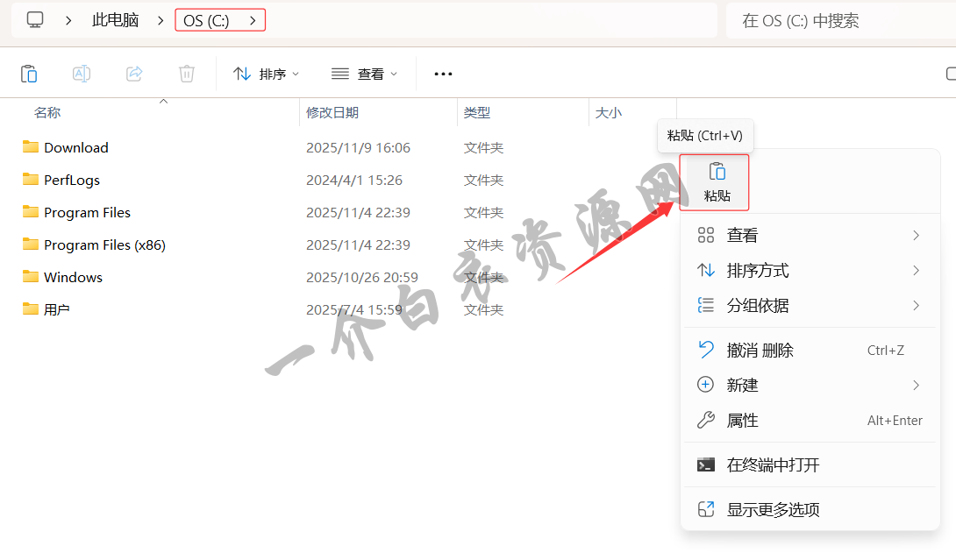
Task: Click the Windows folder icon
Action: pos(31,277)
